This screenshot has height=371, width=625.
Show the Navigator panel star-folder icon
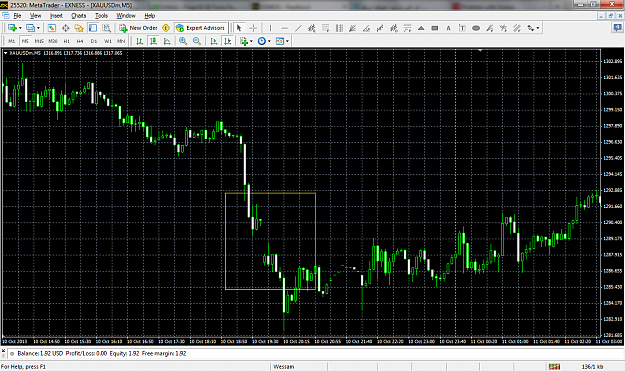[79, 28]
